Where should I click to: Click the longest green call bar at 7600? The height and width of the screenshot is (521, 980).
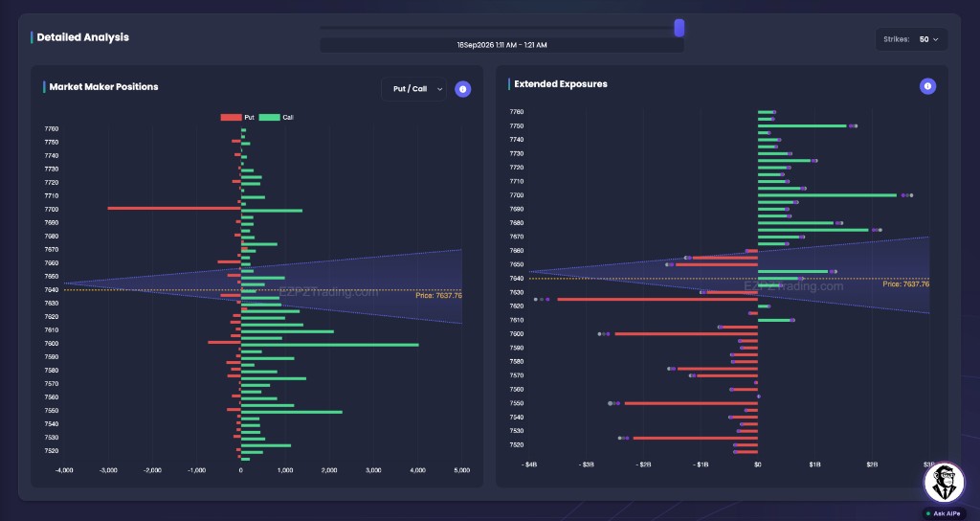tap(329, 345)
